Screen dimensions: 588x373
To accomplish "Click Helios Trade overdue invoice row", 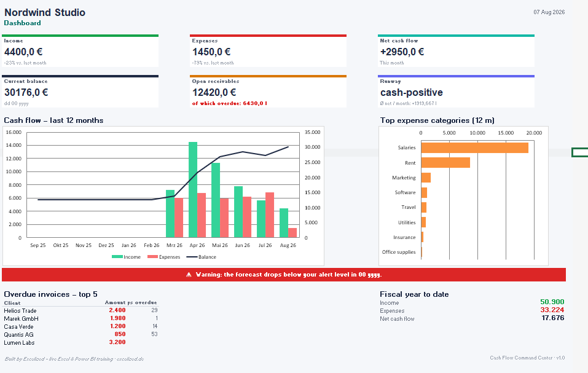I will [80, 310].
